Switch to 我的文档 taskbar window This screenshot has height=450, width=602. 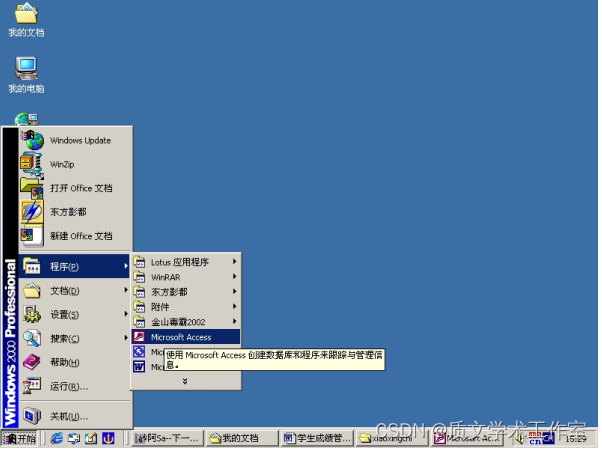point(242,438)
